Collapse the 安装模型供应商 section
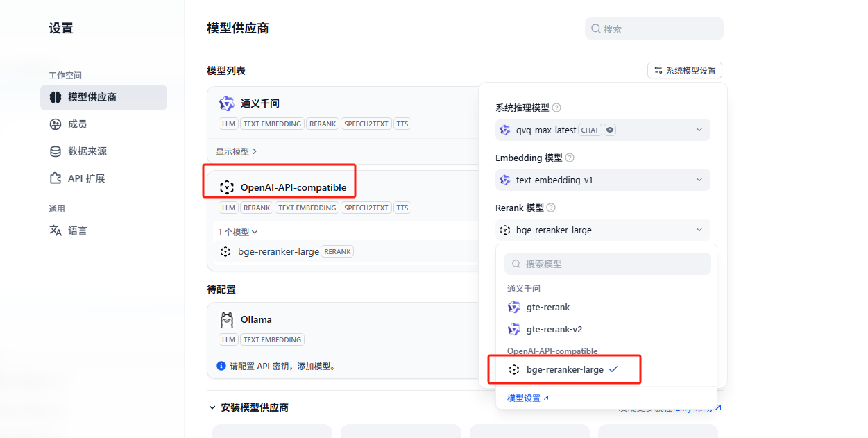Screen dimensions: 868x438 (x=212, y=407)
